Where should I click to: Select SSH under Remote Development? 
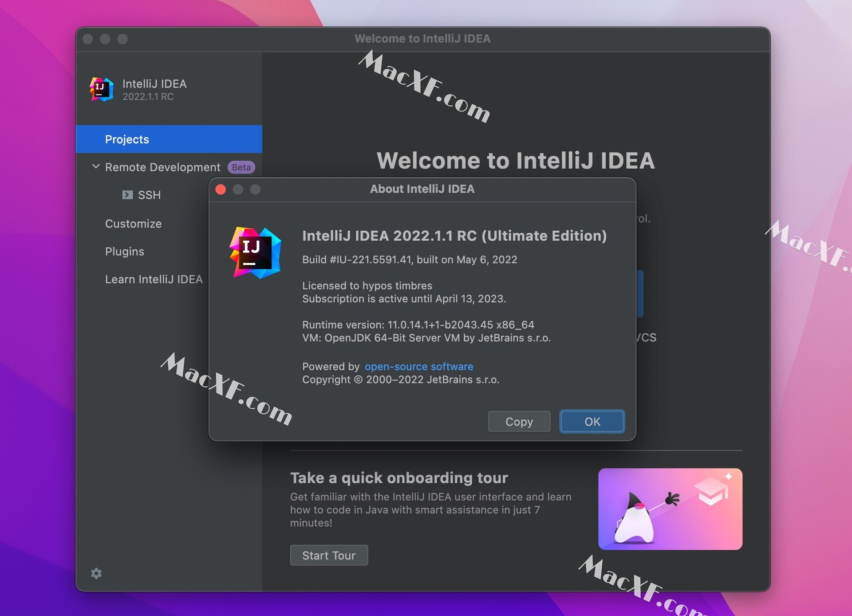pos(149,195)
